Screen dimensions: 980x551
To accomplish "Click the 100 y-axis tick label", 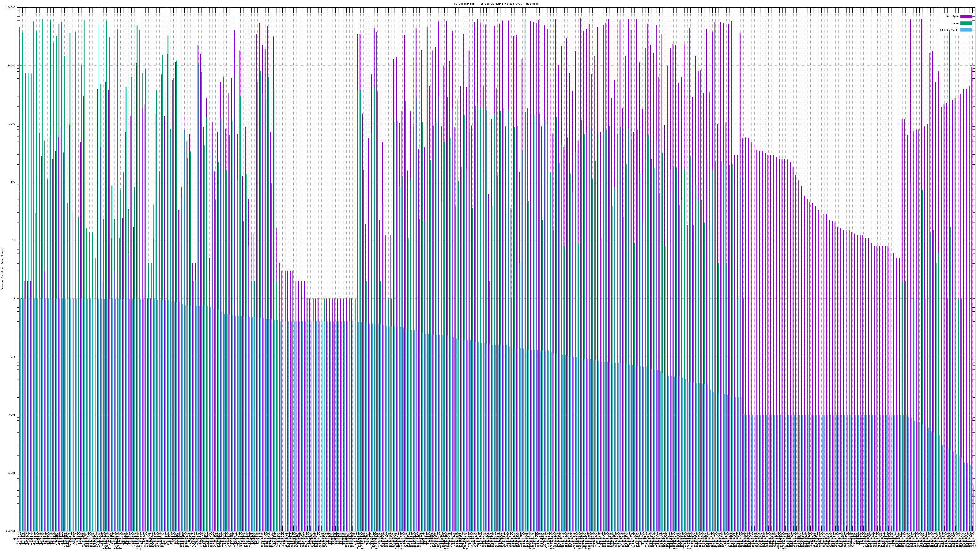I will pyautogui.click(x=13, y=182).
